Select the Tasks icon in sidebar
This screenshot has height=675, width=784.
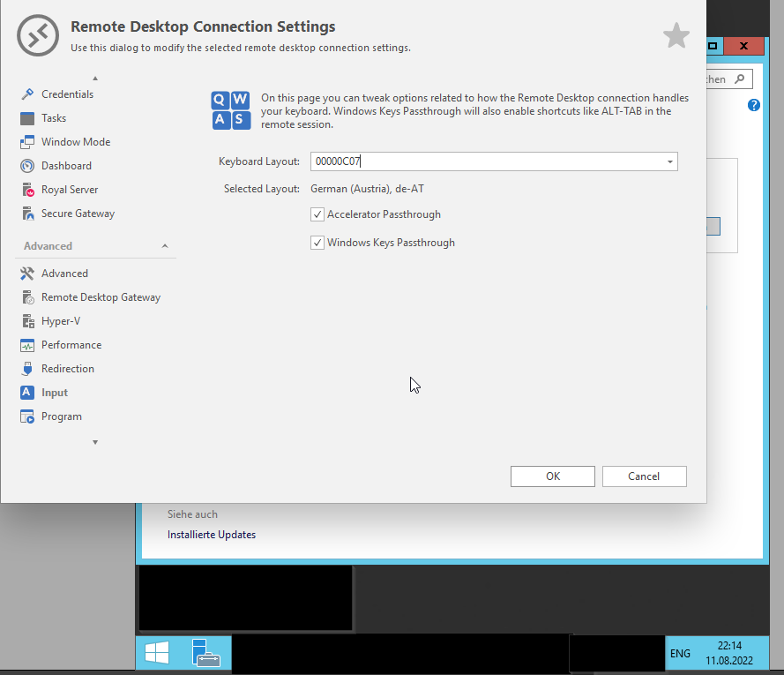point(26,118)
